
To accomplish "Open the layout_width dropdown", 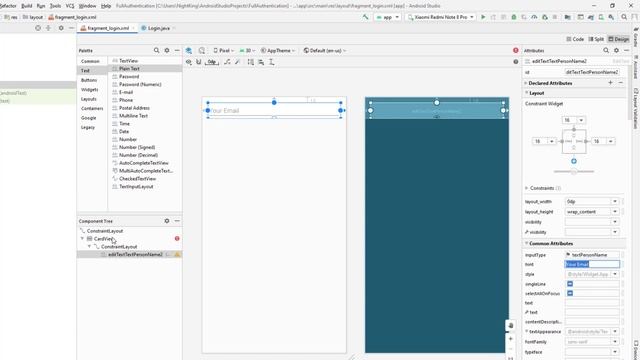I will (x=615, y=202).
